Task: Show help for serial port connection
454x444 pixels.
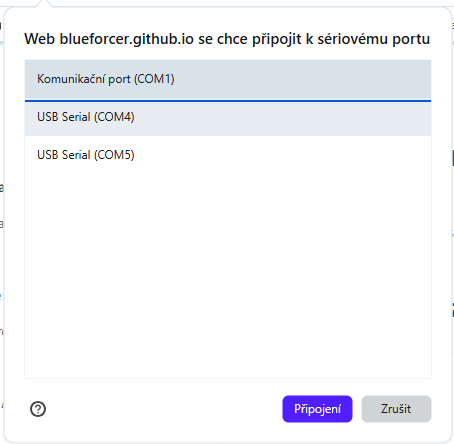Action: pos(38,409)
